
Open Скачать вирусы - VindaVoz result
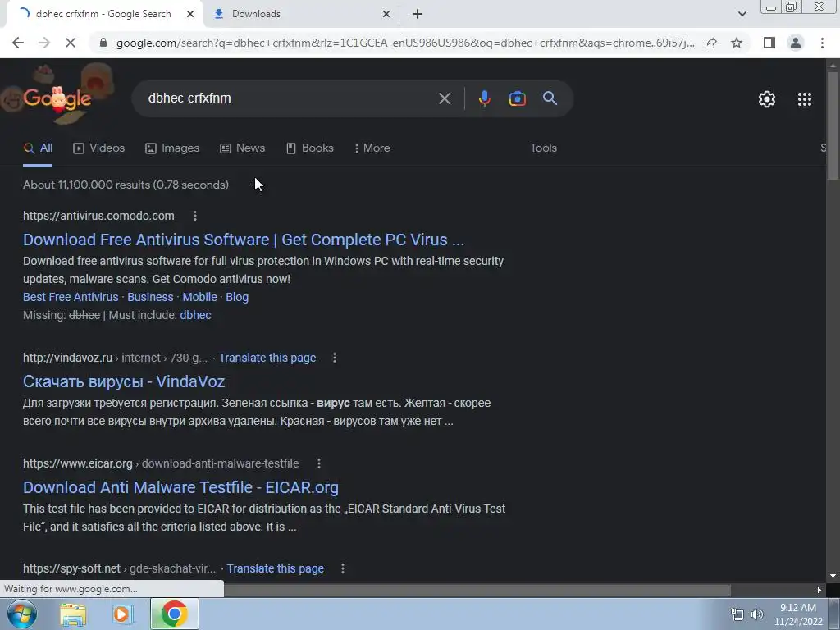coord(124,381)
